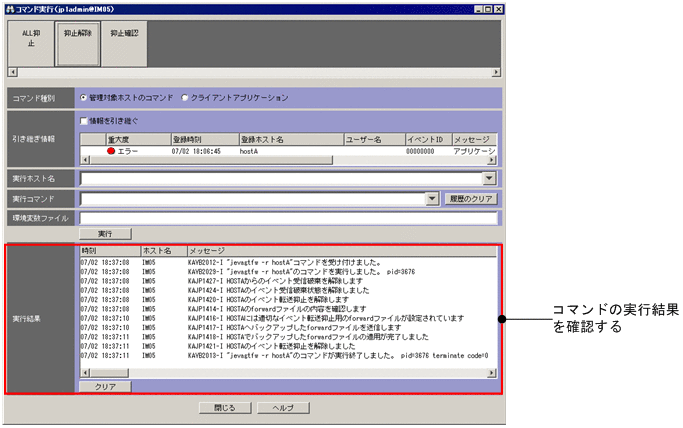
Task: Minimize the コマンド実行 window
Action: click(479, 9)
